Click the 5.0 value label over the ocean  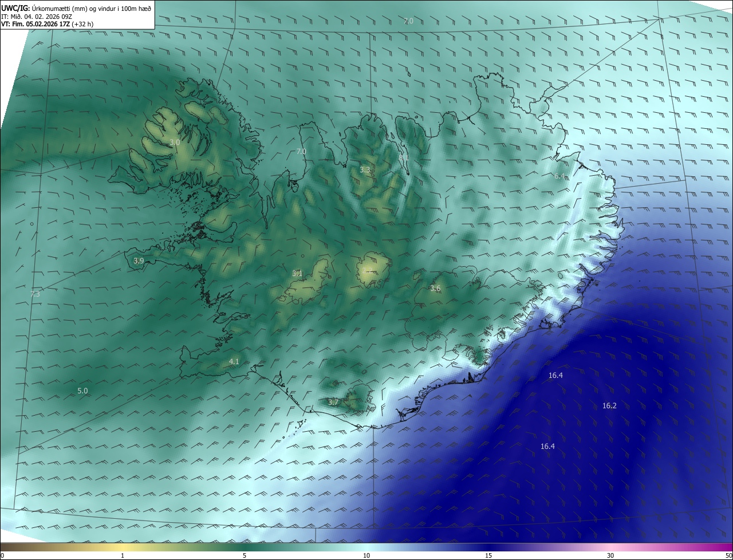pyautogui.click(x=82, y=391)
